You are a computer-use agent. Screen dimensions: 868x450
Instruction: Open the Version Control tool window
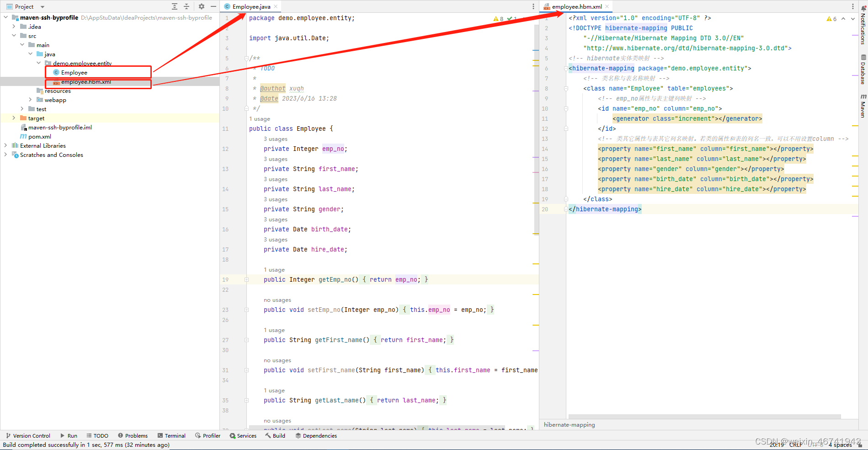pos(28,435)
